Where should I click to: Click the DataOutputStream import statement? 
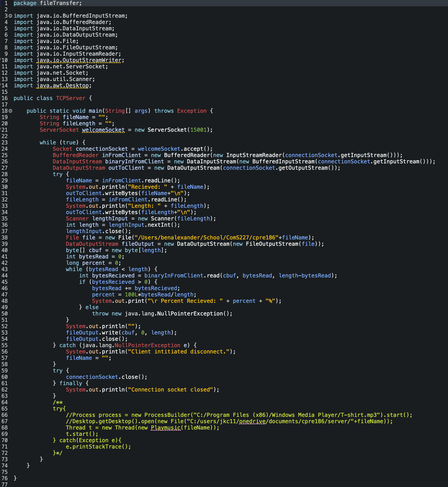pos(66,35)
